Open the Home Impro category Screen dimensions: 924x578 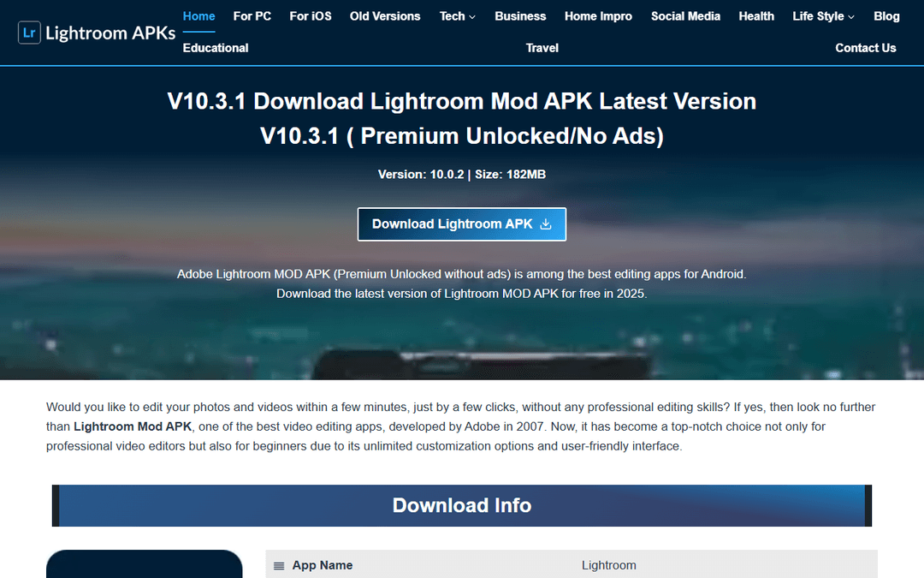598,16
